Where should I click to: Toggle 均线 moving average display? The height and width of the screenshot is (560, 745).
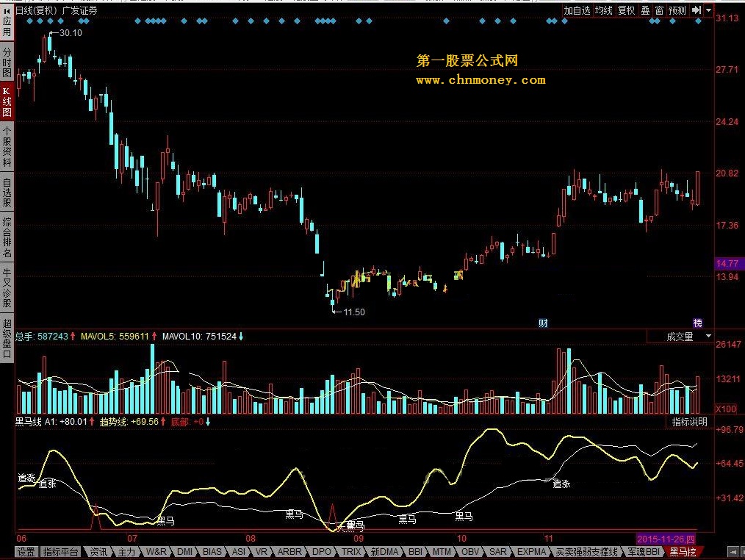pos(604,10)
